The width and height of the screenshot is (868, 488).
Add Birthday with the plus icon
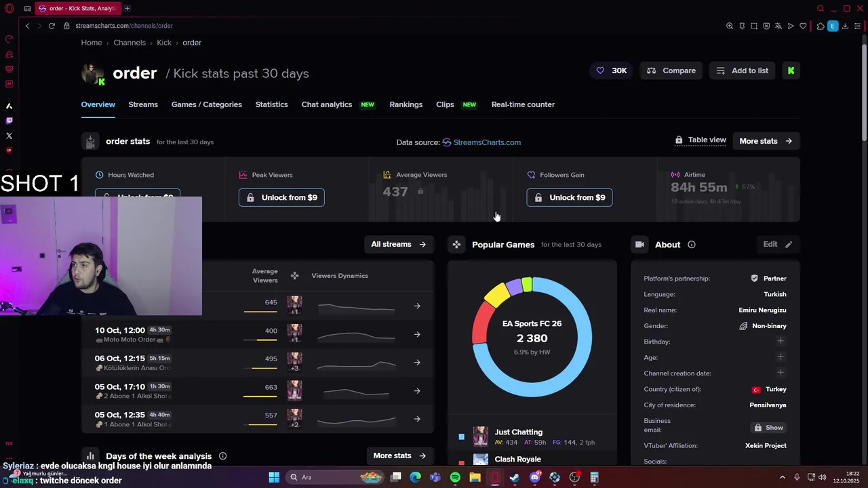(x=781, y=341)
